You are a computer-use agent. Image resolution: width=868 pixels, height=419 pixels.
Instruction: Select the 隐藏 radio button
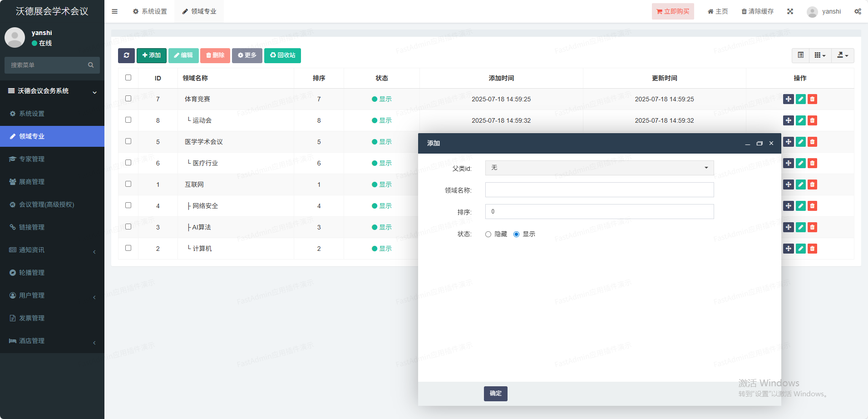(x=488, y=234)
